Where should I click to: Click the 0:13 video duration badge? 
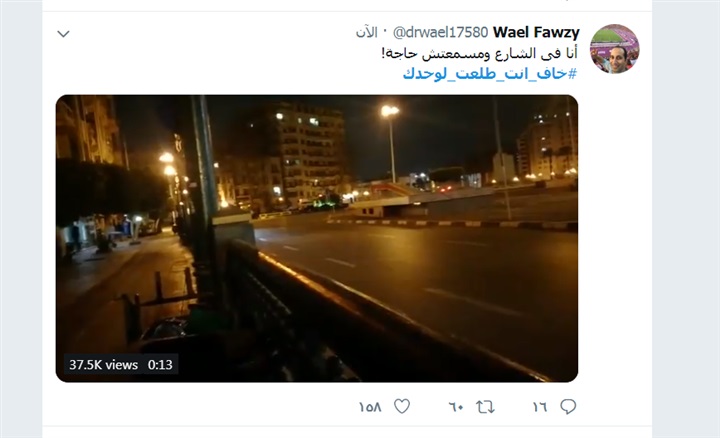(x=160, y=365)
